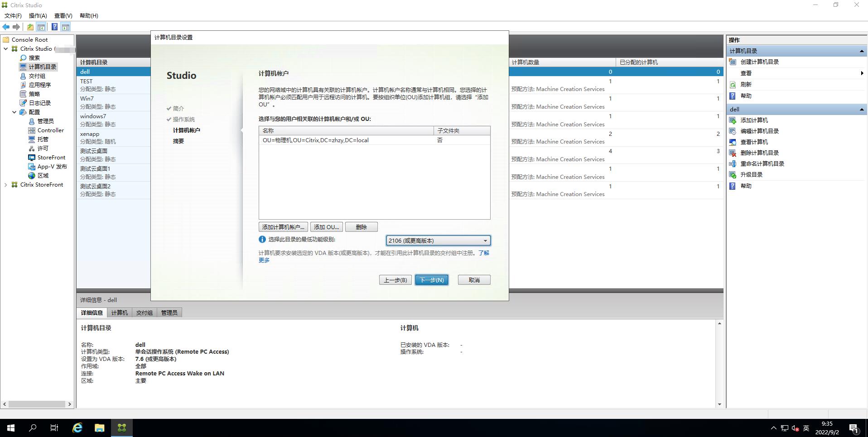This screenshot has height=437, width=868.
Task: Open File Explorer from taskbar
Action: coord(100,427)
